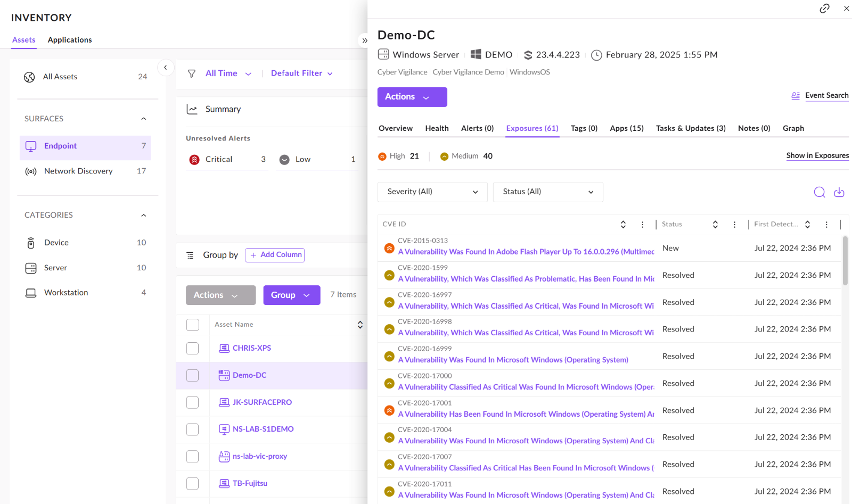Screen dimensions: 852x504
Task: Open the Event Search link
Action: coord(826,96)
